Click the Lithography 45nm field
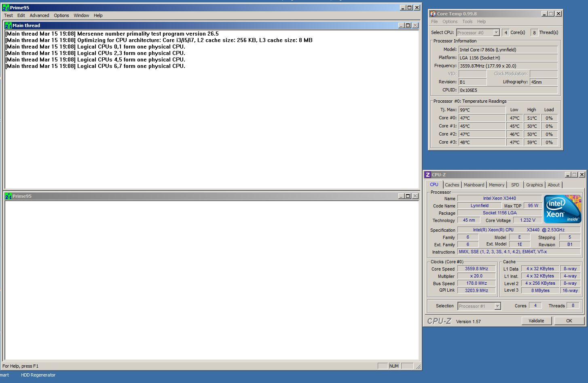 point(544,82)
